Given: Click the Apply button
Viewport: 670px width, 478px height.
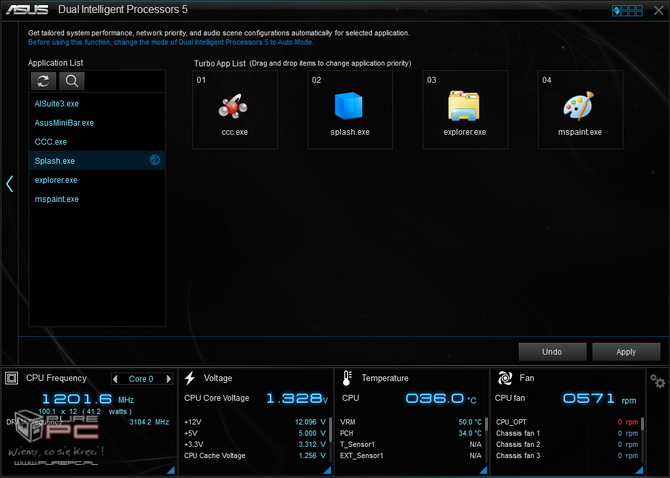Looking at the screenshot, I should pos(626,352).
